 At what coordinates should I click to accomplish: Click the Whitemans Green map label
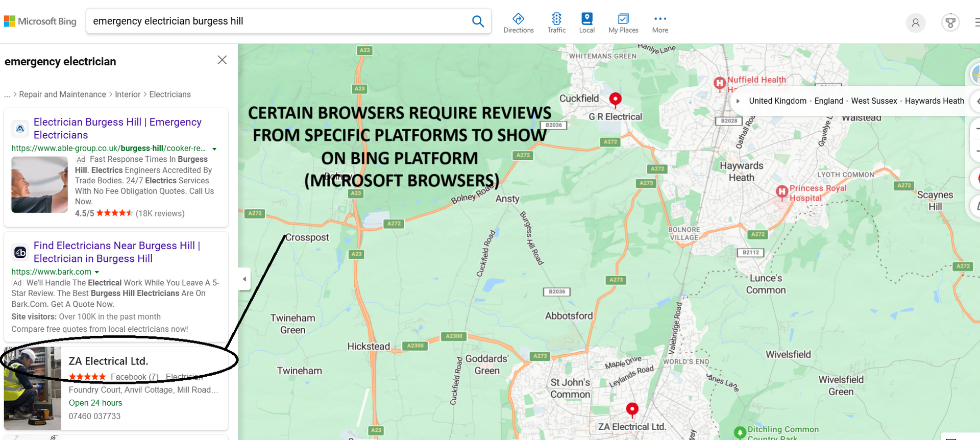603,56
